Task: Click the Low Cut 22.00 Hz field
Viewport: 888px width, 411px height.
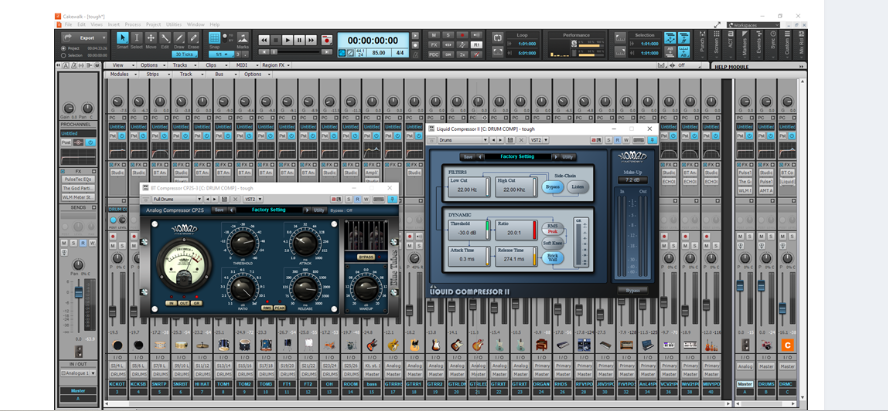Action: click(x=467, y=187)
